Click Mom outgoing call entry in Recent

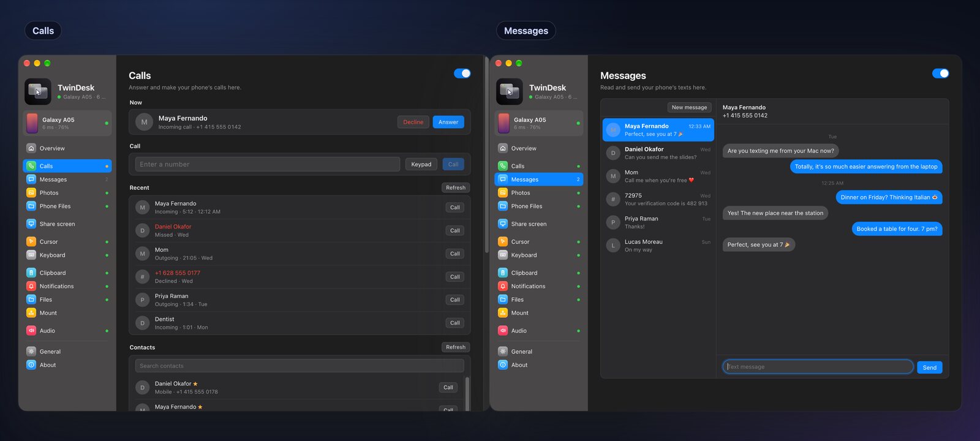(300, 254)
